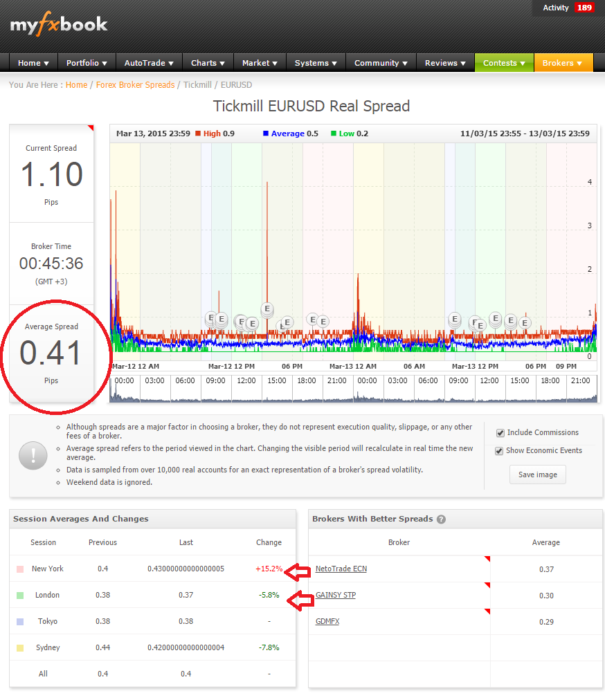
Task: Click the 0.30 average for GAINSY STP
Action: click(546, 596)
